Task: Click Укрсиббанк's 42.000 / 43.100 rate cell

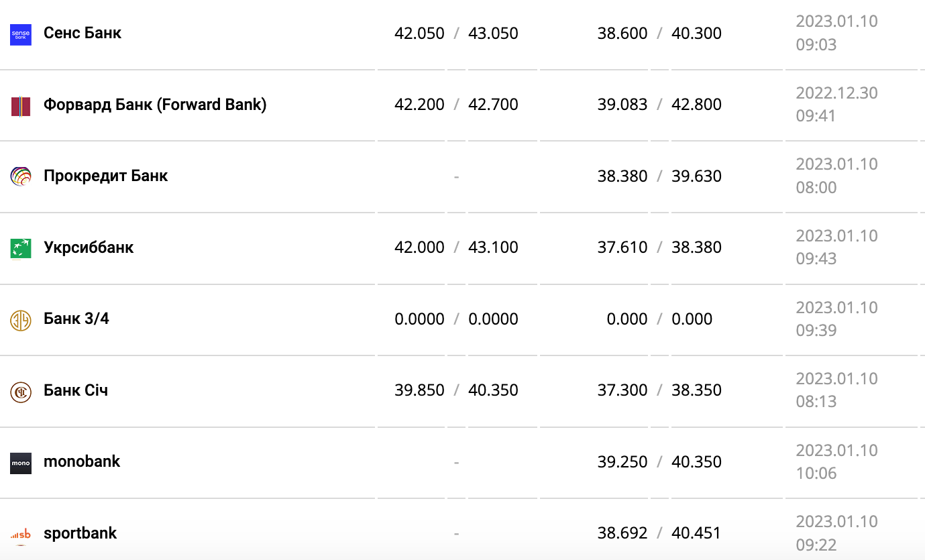Action: [456, 247]
